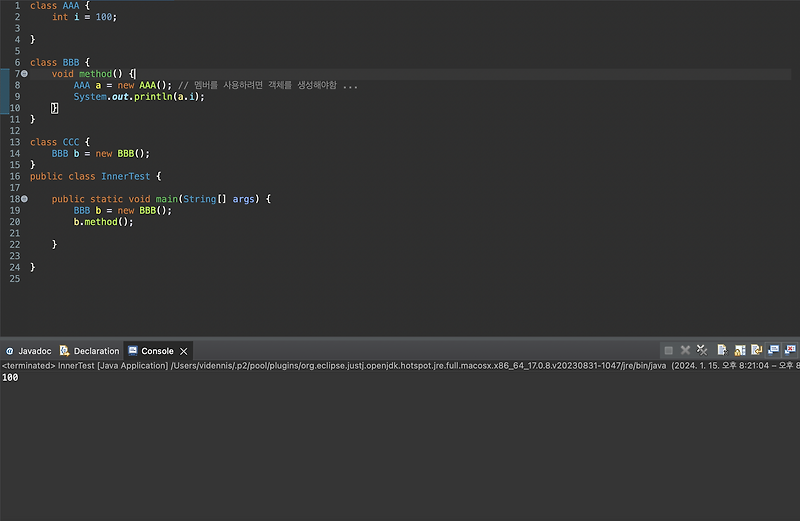Click the console output '100'

click(10, 378)
